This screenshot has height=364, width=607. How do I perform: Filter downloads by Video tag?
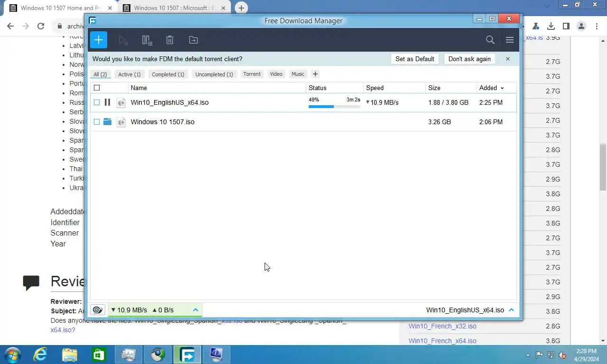(276, 74)
